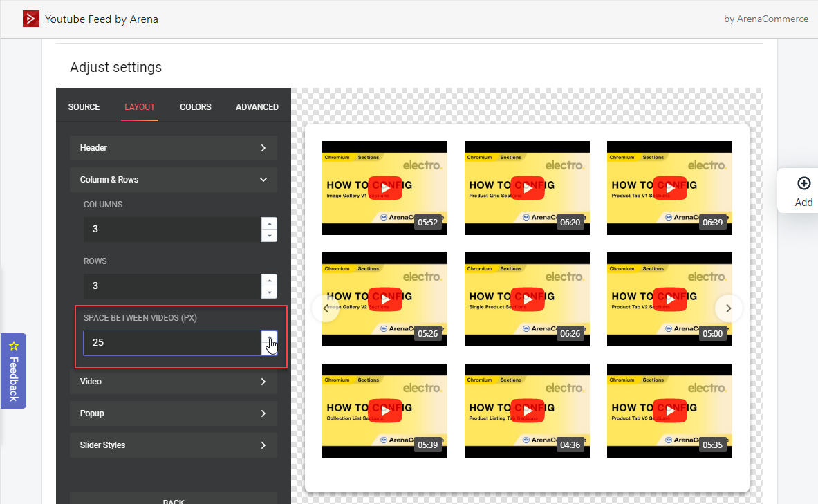Click the 05:52 duration badge

pos(428,222)
